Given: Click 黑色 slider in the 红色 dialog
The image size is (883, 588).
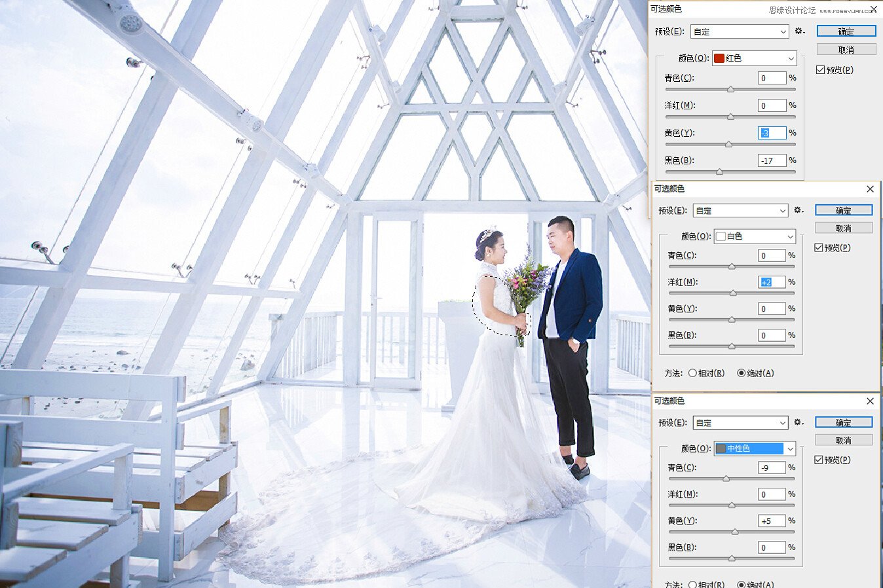Looking at the screenshot, I should [x=730, y=172].
